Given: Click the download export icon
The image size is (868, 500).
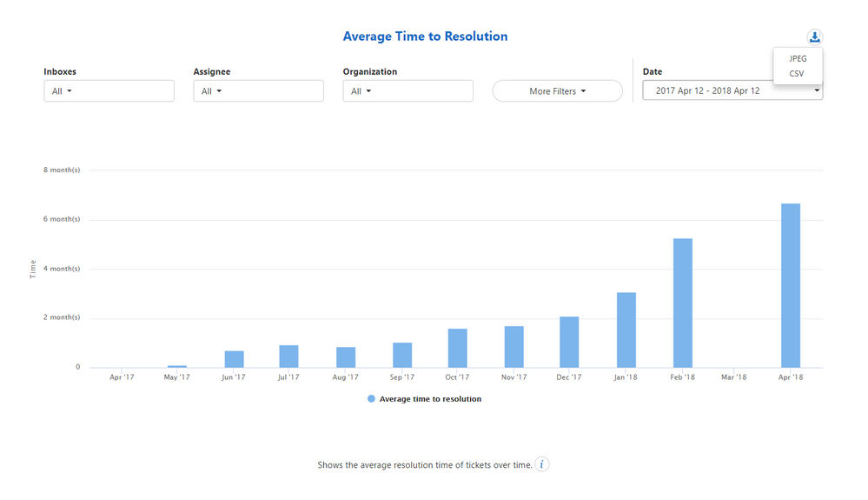Looking at the screenshot, I should click(x=814, y=37).
